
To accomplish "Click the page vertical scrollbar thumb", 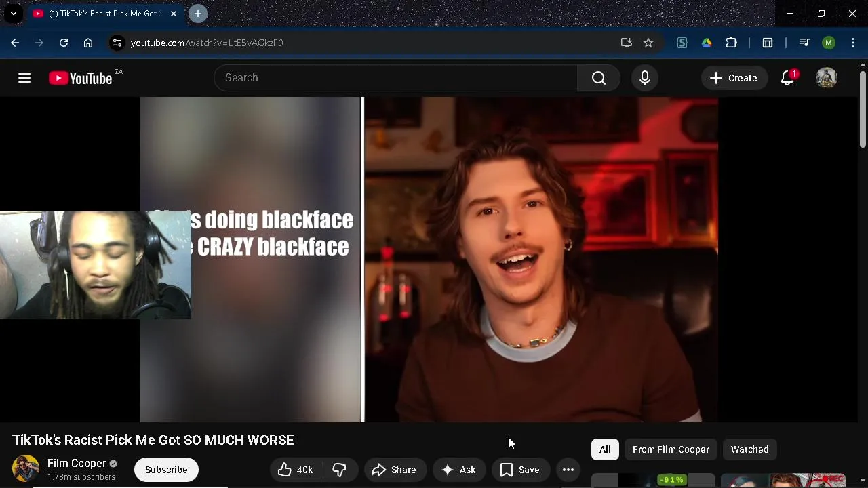I will coord(863,108).
